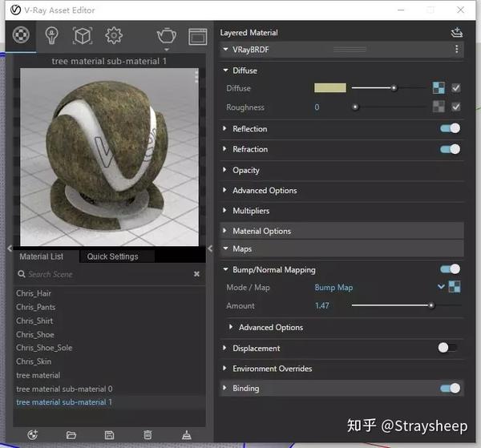Expand the Multipliers section
Screen dimensions: 481x448
tap(224, 210)
